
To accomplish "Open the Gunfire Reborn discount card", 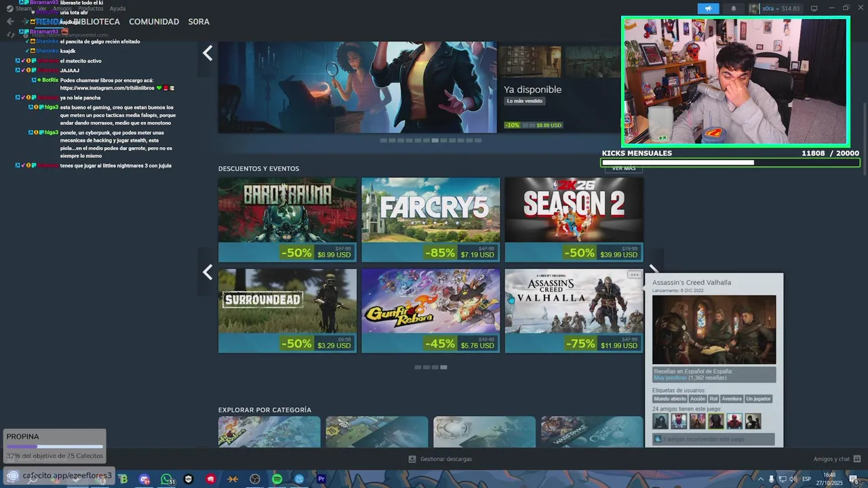I will click(x=431, y=310).
